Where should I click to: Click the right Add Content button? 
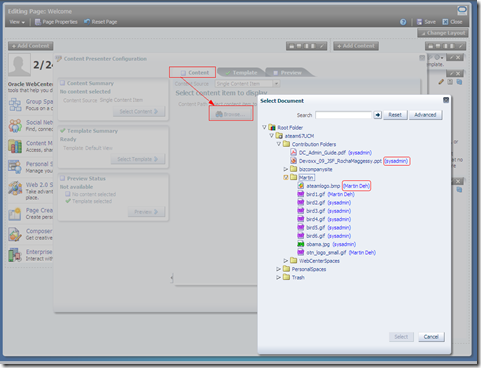click(356, 46)
